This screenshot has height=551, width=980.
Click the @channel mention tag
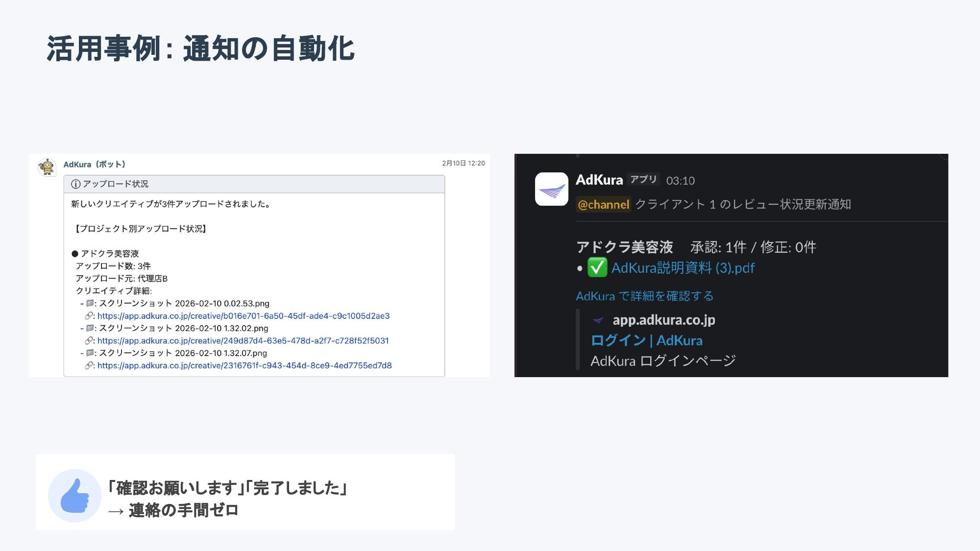pos(603,205)
